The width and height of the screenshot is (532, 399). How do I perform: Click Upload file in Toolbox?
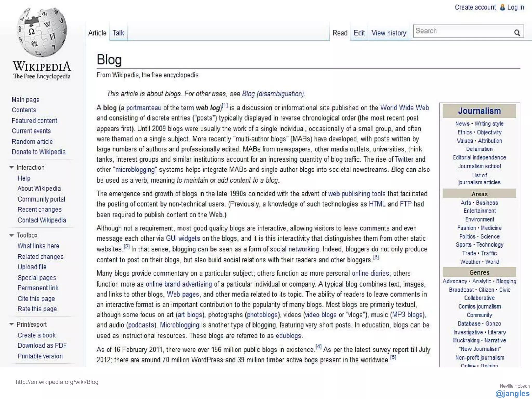coord(32,267)
